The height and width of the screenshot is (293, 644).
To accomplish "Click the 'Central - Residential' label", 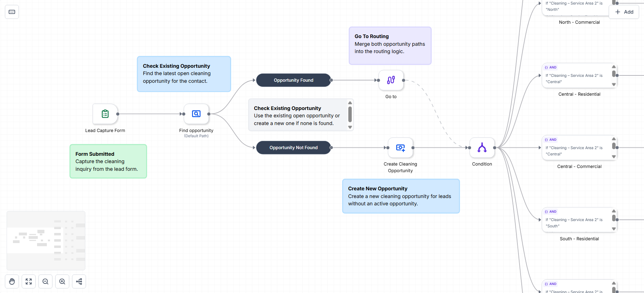I will tap(579, 94).
